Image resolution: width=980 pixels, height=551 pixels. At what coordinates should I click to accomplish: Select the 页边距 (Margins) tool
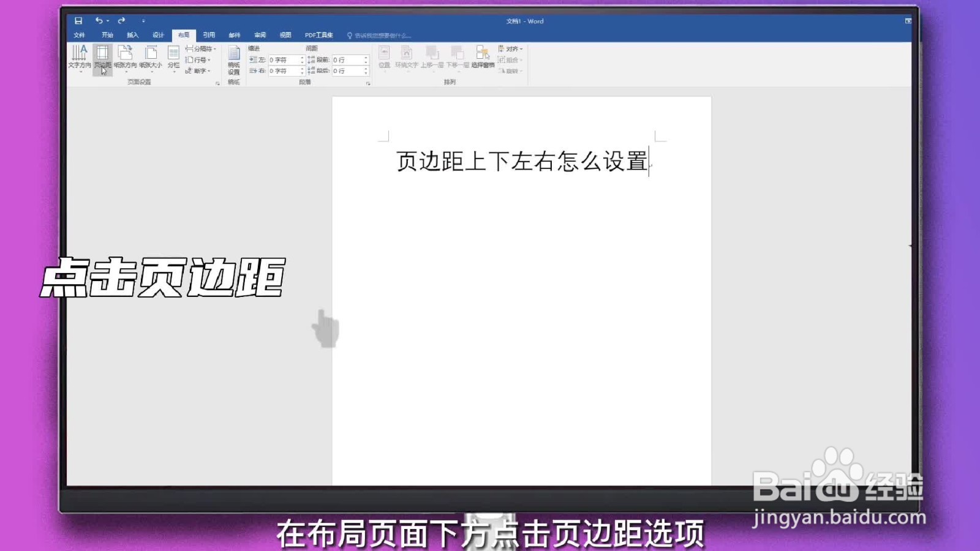click(x=102, y=58)
